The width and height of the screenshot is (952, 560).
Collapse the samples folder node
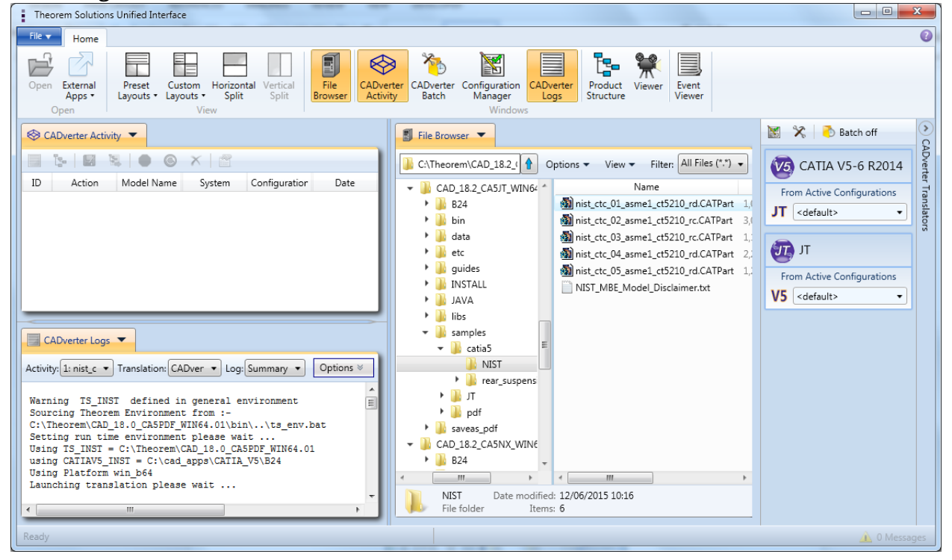coord(426,333)
